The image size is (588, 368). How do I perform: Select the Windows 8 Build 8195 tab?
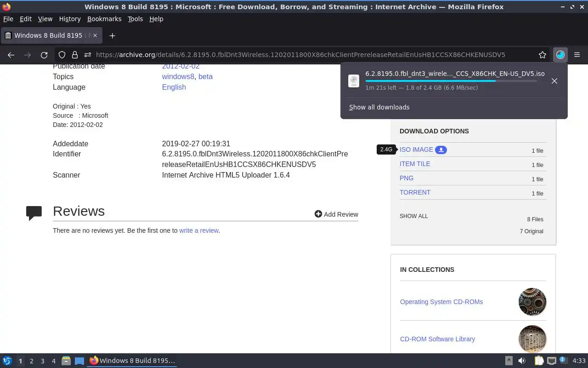52,35
